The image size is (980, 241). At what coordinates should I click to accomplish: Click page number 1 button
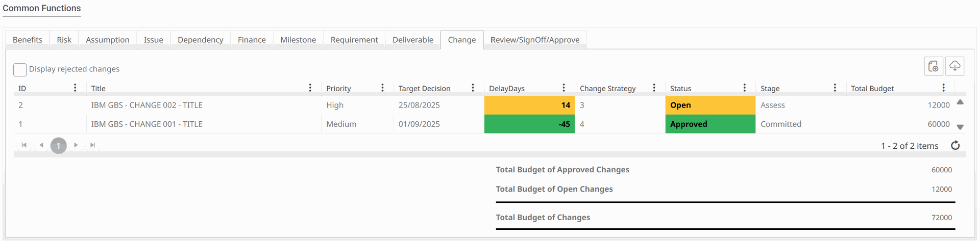[59, 146]
